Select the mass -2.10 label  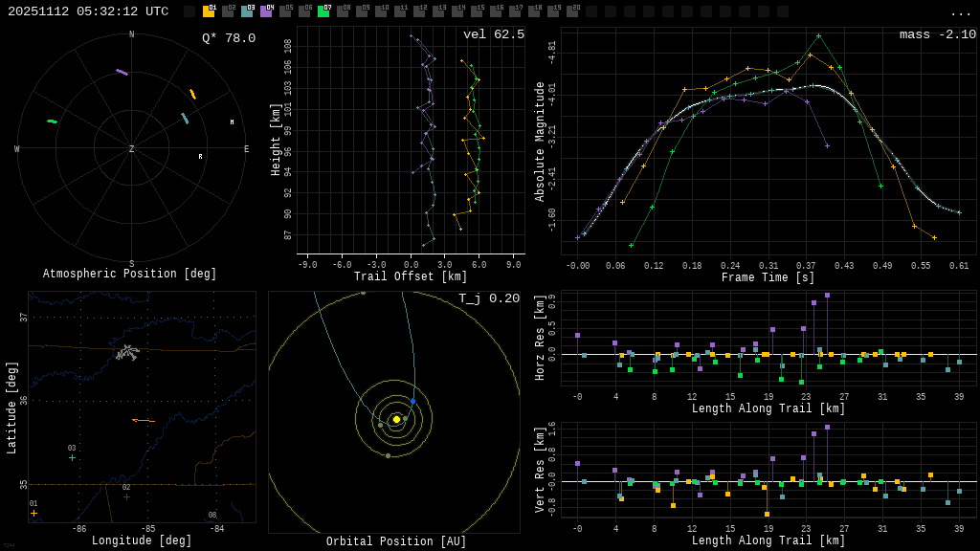coord(937,34)
